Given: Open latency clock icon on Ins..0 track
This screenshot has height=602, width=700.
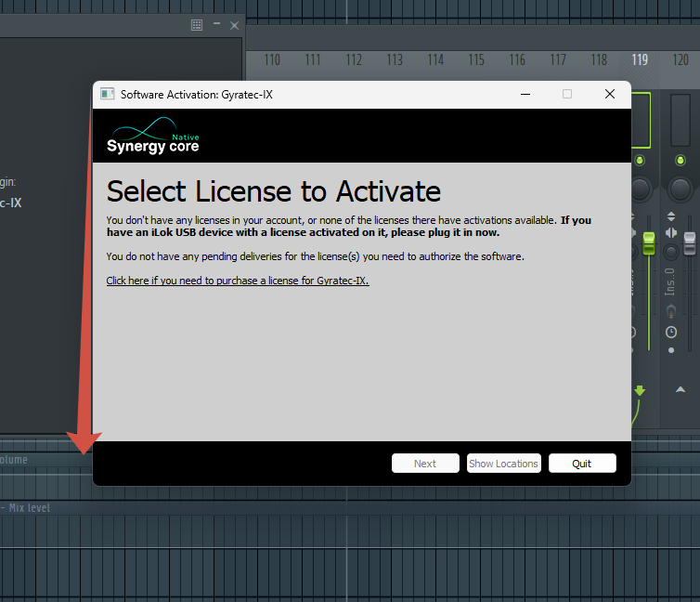Looking at the screenshot, I should click(x=671, y=333).
